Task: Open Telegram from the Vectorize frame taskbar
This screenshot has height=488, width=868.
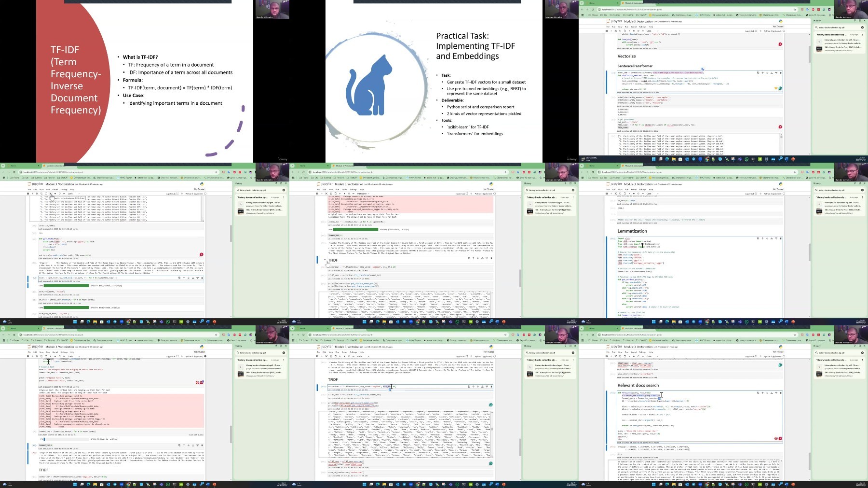Action: [693, 159]
